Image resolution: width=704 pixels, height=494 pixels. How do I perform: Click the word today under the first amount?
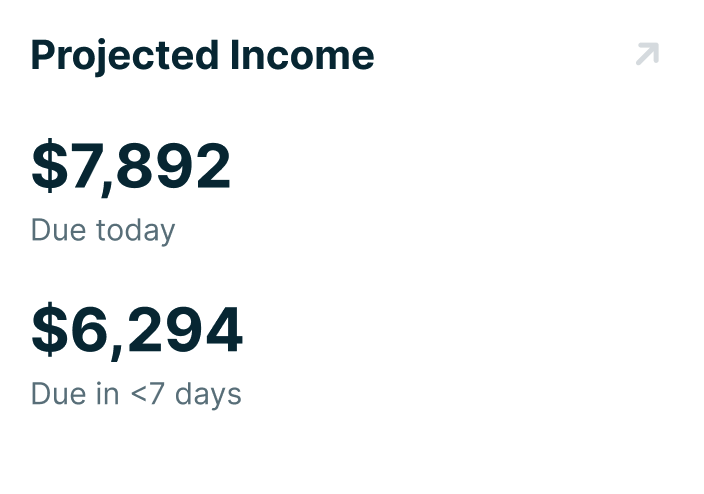(134, 231)
